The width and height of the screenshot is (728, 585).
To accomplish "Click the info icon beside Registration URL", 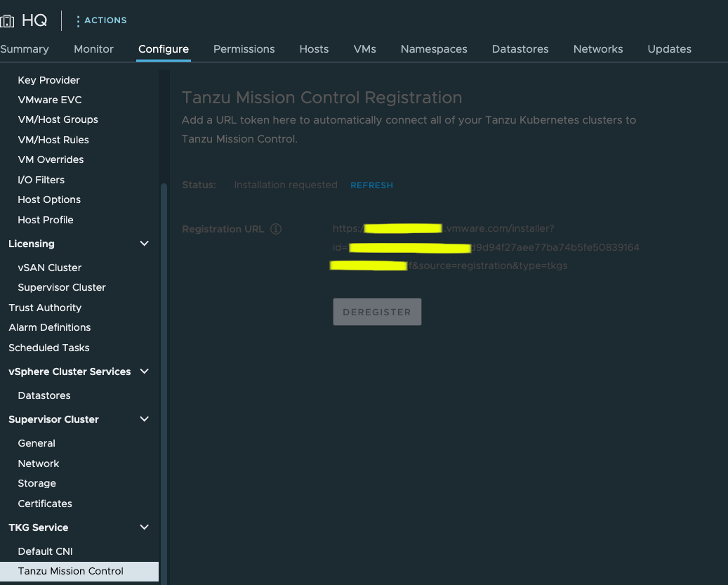I will point(274,228).
